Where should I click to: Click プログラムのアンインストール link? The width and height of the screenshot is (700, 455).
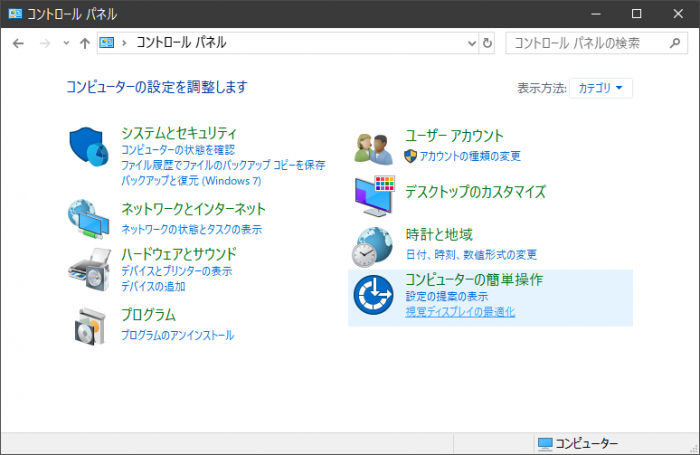(x=178, y=335)
